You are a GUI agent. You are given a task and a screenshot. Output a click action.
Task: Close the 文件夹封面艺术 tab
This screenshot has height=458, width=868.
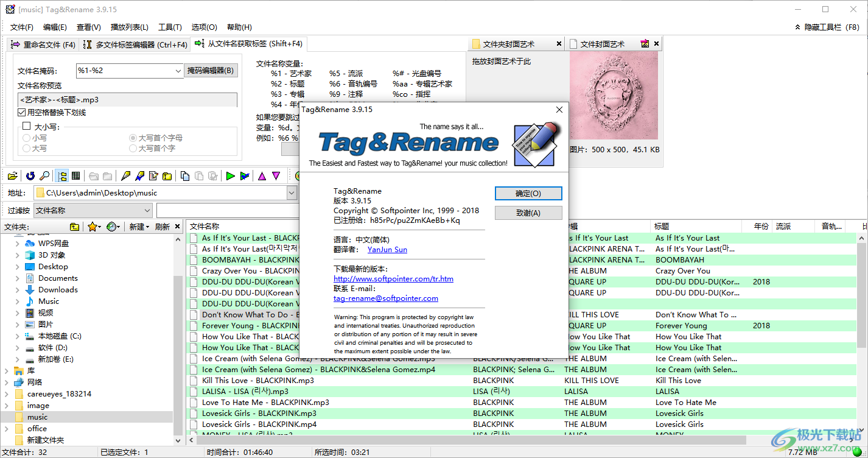pyautogui.click(x=559, y=44)
